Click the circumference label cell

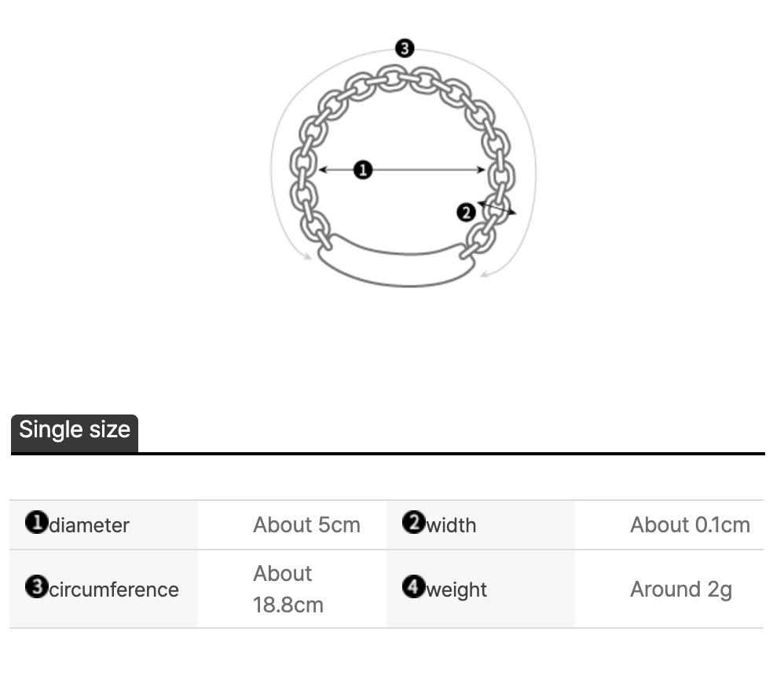(x=104, y=589)
